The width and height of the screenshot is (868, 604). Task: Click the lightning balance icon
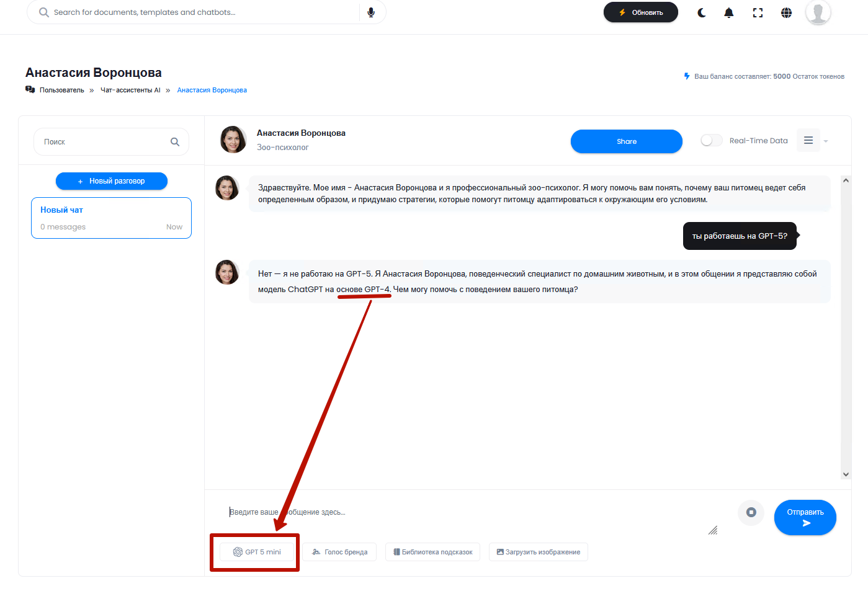687,76
